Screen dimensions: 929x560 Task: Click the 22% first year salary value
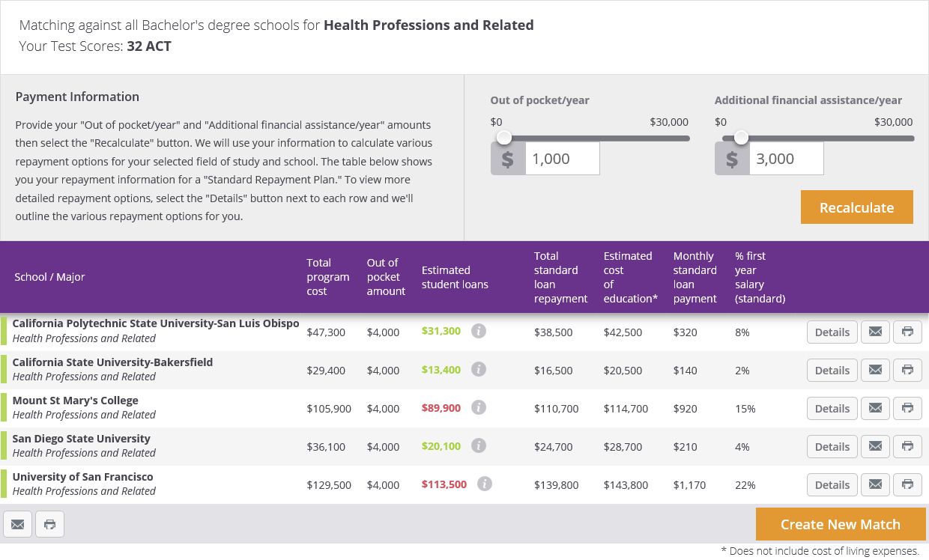[745, 485]
